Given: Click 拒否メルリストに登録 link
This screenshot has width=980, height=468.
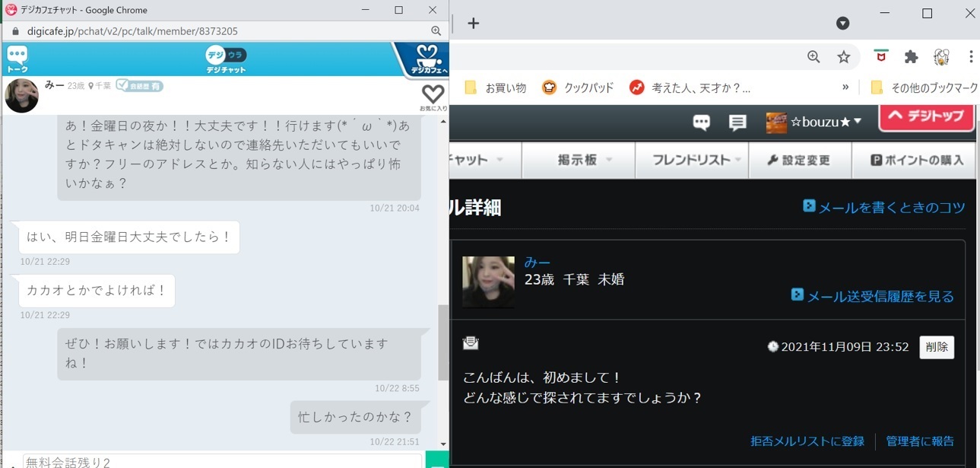Looking at the screenshot, I should click(x=807, y=441).
